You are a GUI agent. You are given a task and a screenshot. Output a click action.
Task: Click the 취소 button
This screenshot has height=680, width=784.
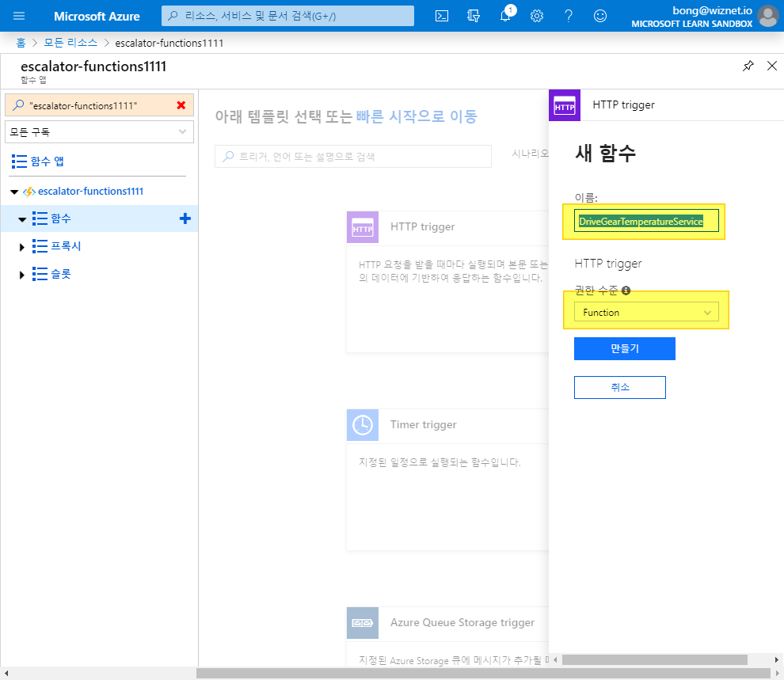pyautogui.click(x=620, y=387)
